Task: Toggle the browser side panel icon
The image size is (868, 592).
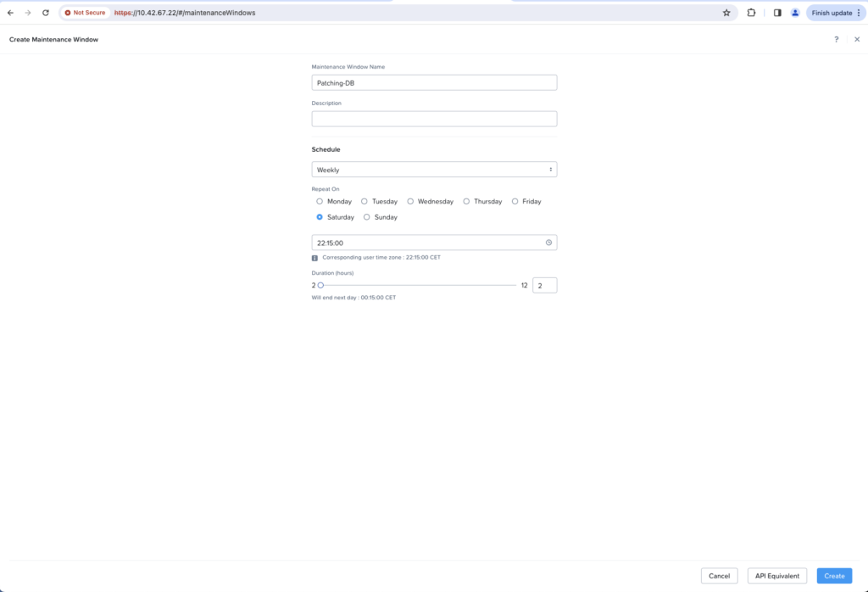Action: pyautogui.click(x=777, y=13)
